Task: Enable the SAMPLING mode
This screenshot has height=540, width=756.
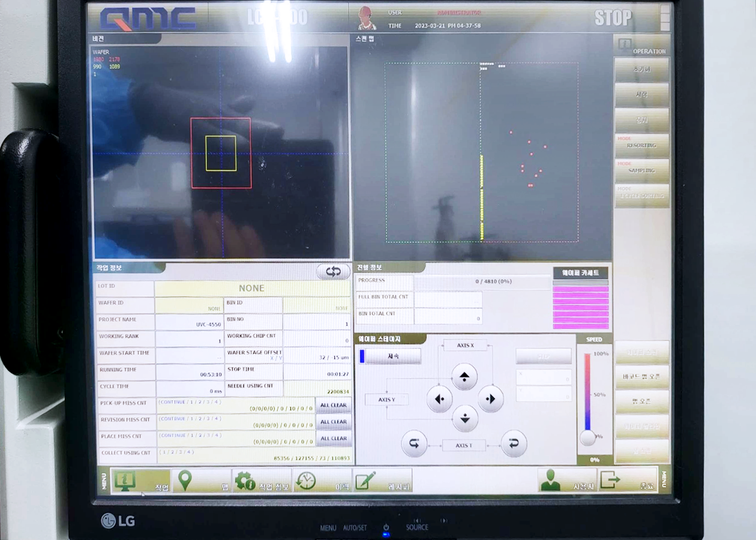Action: (x=641, y=171)
